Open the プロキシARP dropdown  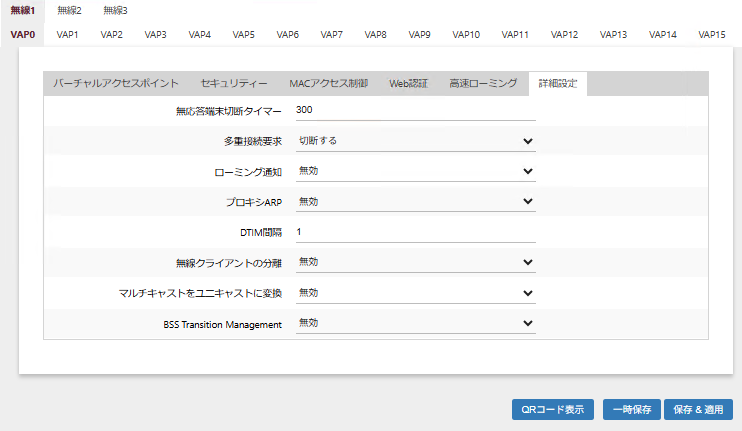(415, 202)
